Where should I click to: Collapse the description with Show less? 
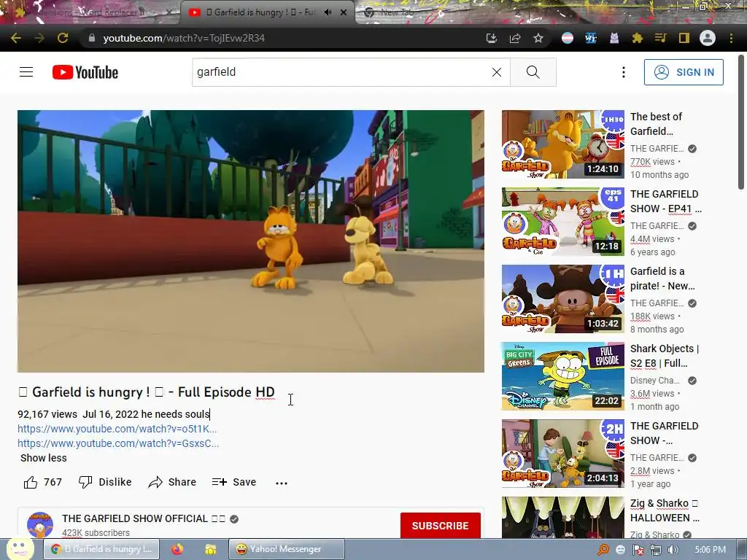[43, 458]
